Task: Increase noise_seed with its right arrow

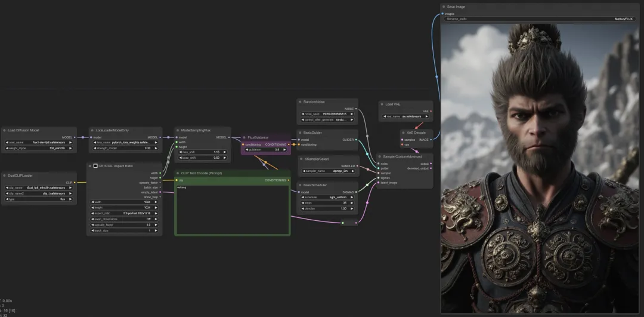Action: point(352,114)
